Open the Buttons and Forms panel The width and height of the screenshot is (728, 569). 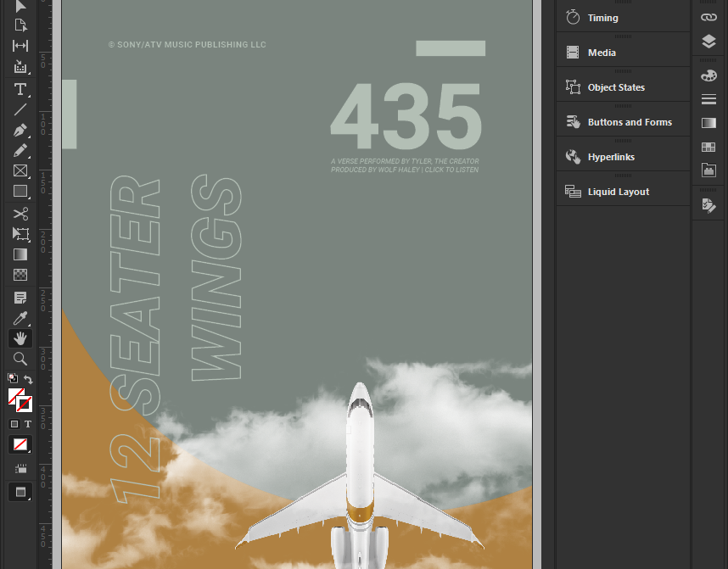pyautogui.click(x=623, y=122)
